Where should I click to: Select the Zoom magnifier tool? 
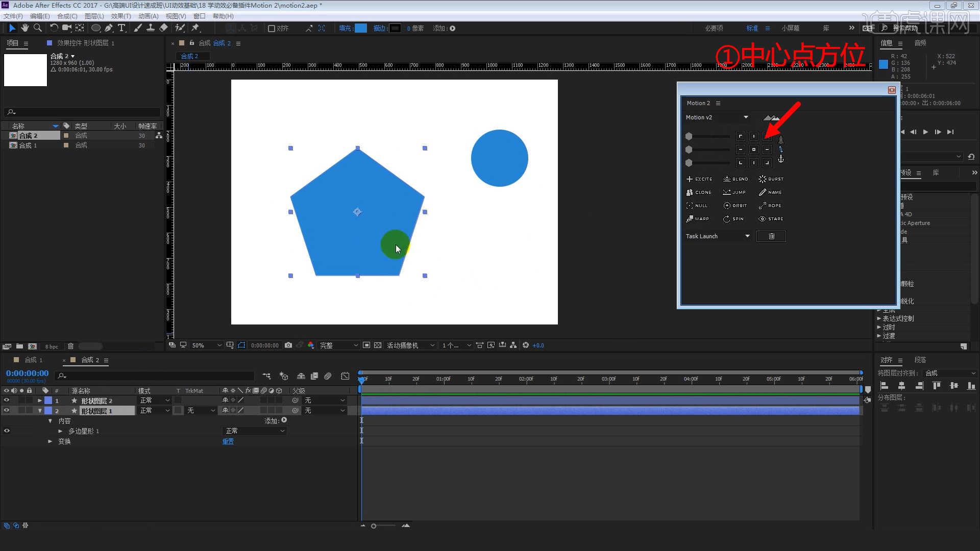[x=37, y=28]
